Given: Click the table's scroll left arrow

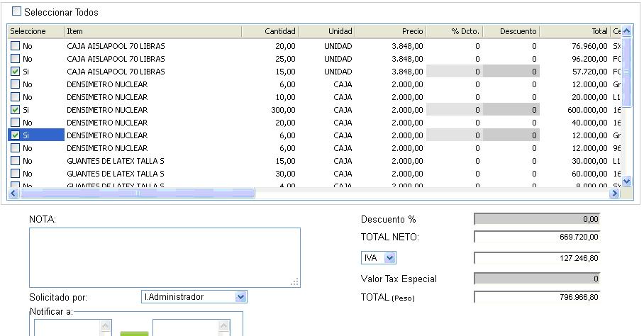Looking at the screenshot, I should click(13, 194).
